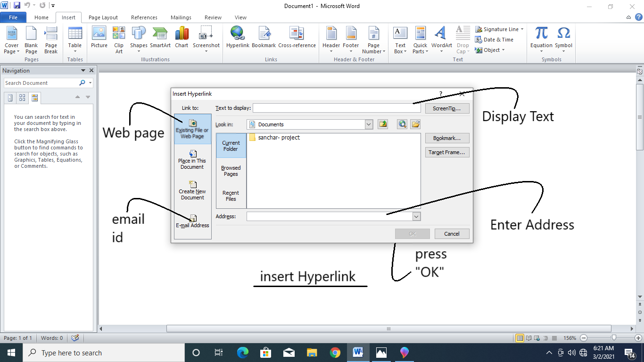Expand the Look in Documents dropdown
The height and width of the screenshot is (362, 644).
369,124
